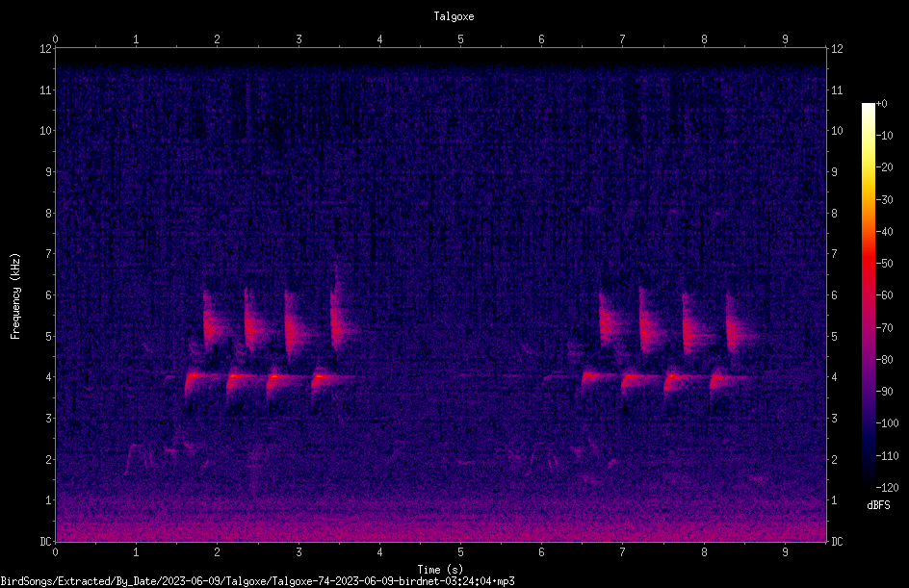The height and width of the screenshot is (588, 909).
Task: Select the -100 color scale value
Action: click(x=888, y=423)
